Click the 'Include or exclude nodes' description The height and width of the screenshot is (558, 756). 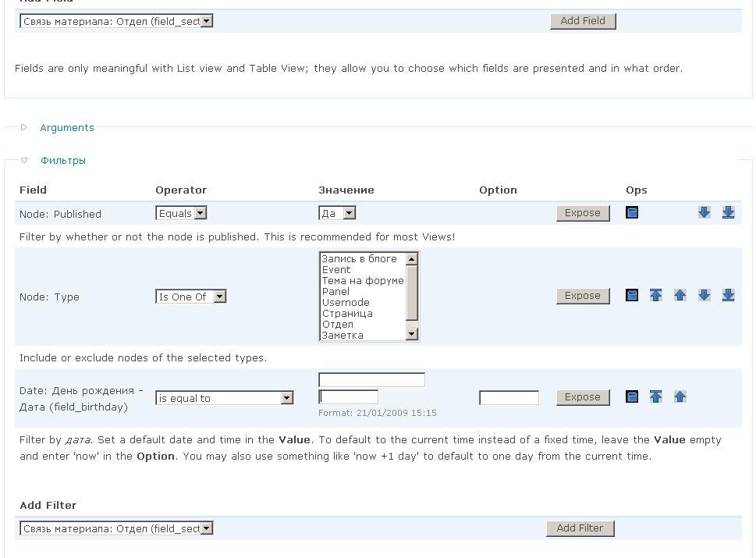[144, 358]
